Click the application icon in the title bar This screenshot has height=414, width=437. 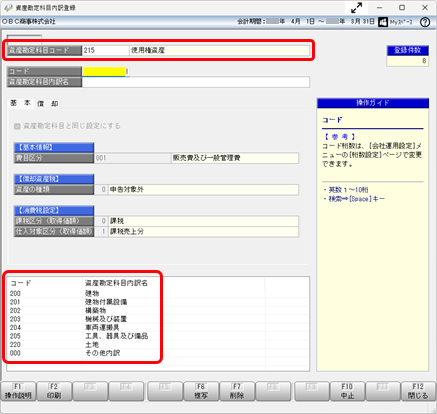(x=8, y=8)
